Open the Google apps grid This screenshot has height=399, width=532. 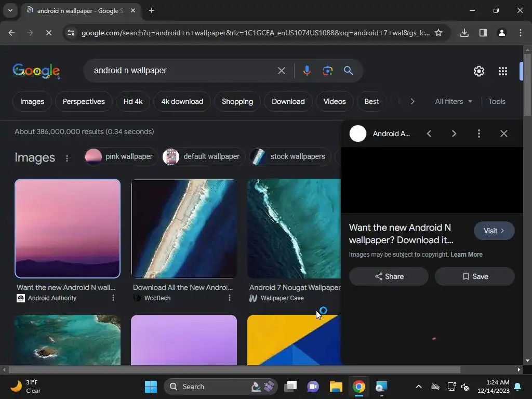click(503, 71)
